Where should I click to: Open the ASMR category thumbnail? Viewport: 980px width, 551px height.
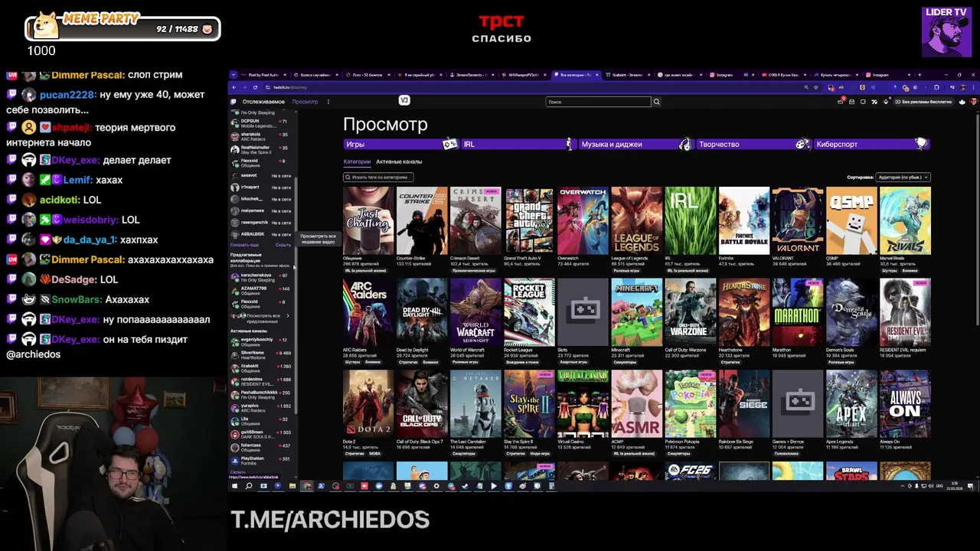(x=636, y=404)
